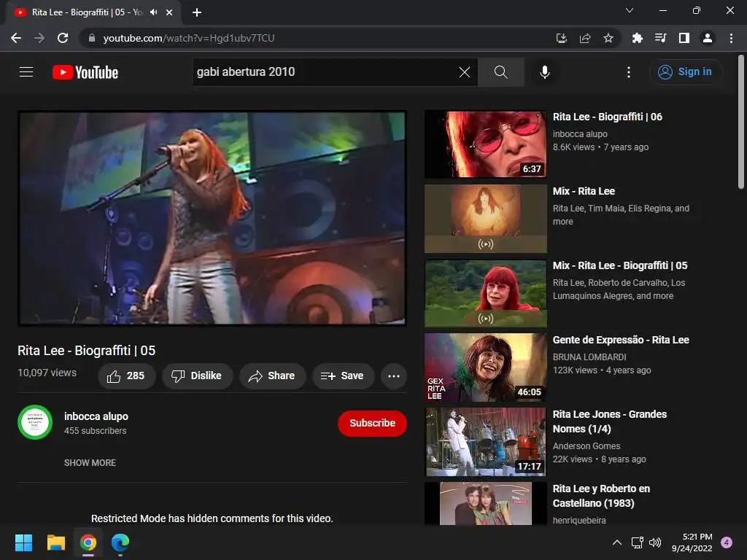Open more actions ellipsis under video

[x=394, y=376]
